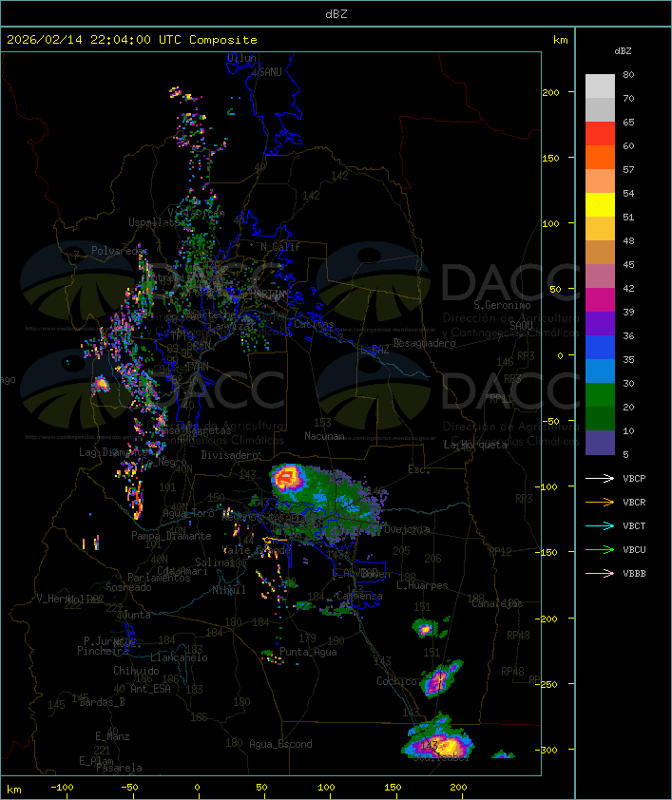Click the Divisadero place label
672x800 pixels.
(x=230, y=454)
